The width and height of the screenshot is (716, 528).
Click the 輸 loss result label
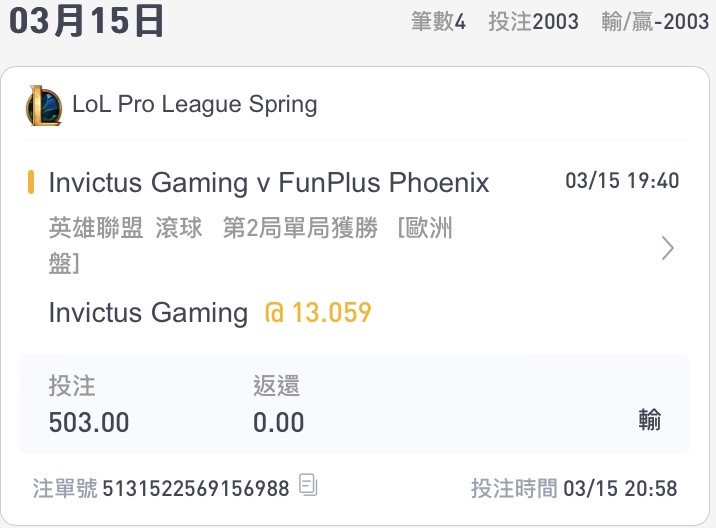tap(650, 420)
